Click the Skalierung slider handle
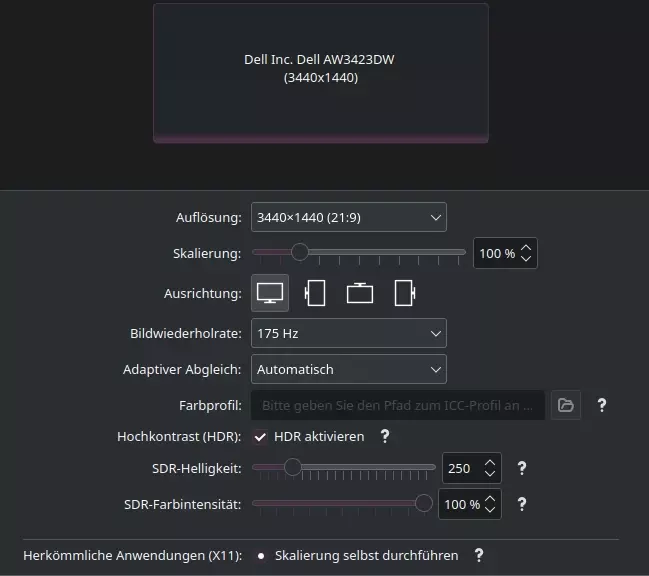Viewport: 649px width, 576px height. coord(300,252)
